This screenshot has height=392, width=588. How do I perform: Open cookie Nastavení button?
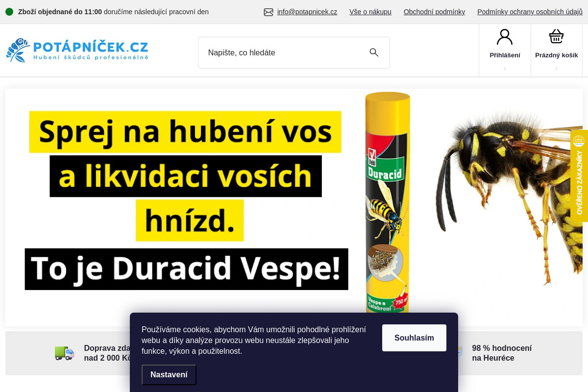pos(169,375)
